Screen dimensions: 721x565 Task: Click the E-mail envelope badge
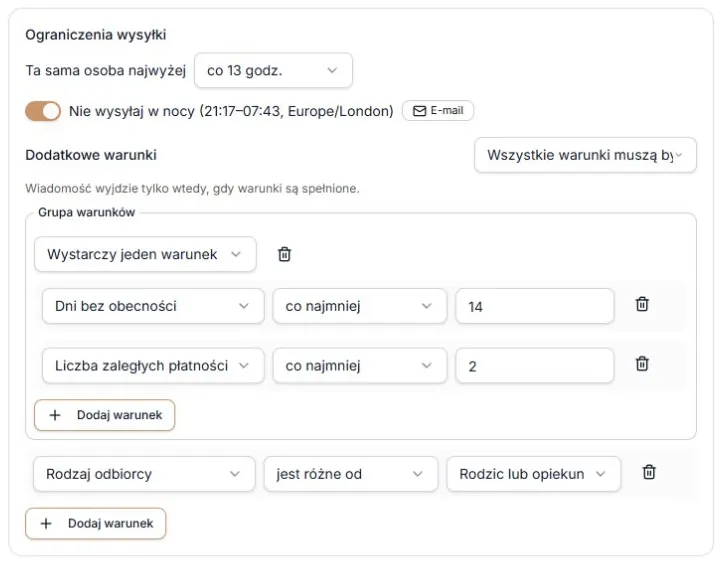[x=438, y=111]
